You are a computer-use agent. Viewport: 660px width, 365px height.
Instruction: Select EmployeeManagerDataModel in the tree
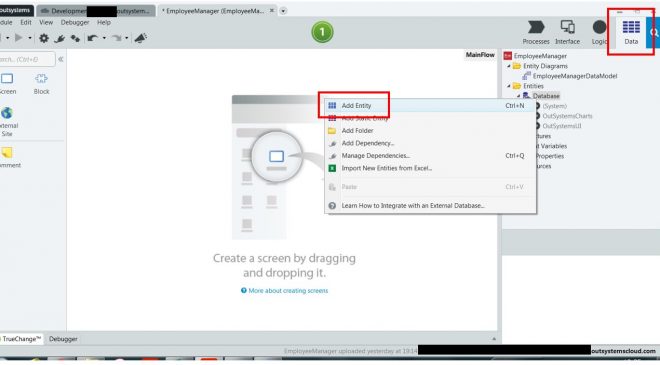click(575, 76)
